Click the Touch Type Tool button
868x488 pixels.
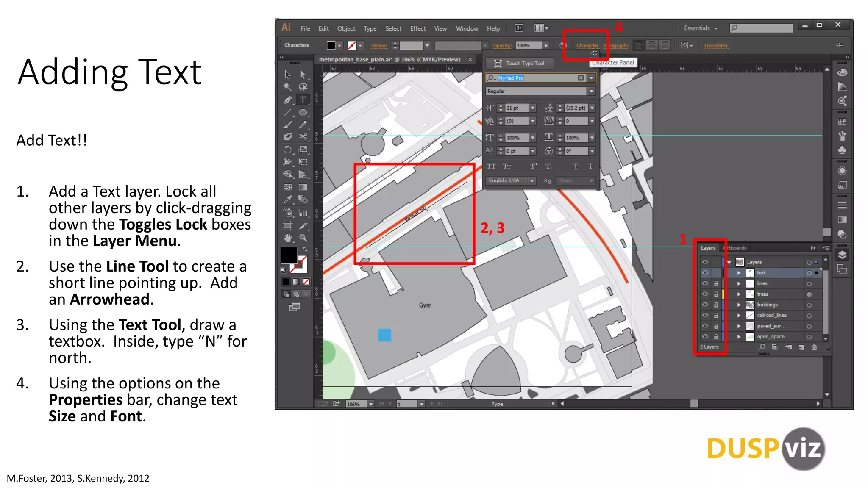[520, 64]
